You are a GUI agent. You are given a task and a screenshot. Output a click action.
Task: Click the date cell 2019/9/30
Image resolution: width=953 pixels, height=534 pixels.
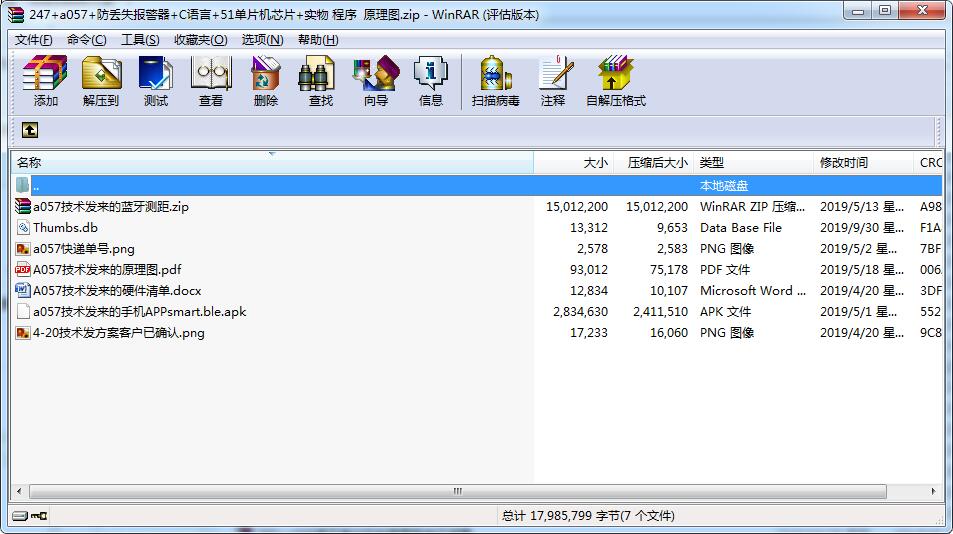(x=862, y=228)
